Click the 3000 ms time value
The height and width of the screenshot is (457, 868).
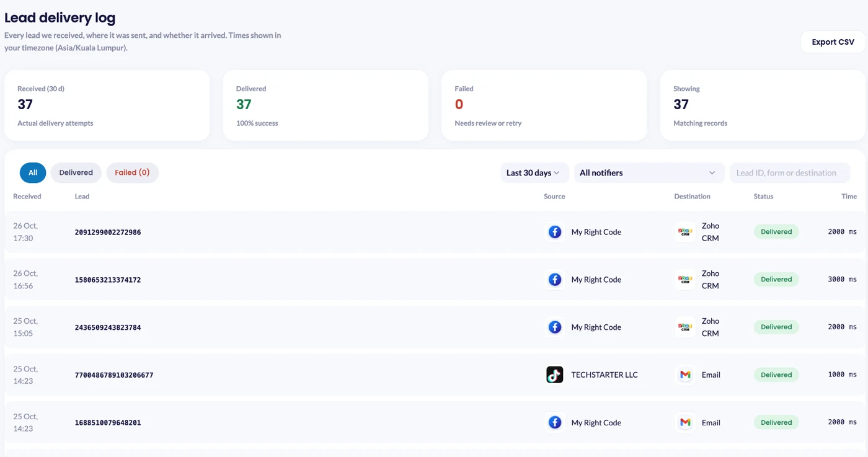pyautogui.click(x=842, y=280)
